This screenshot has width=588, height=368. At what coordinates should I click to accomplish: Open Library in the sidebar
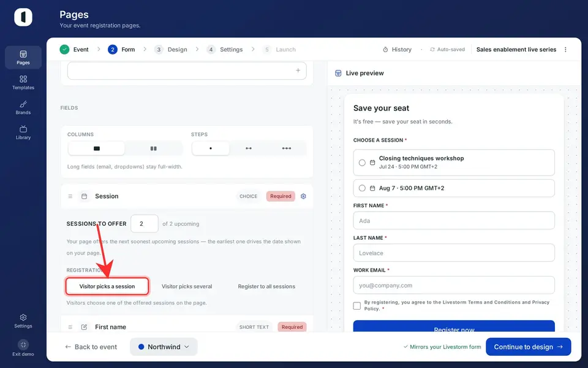(23, 132)
